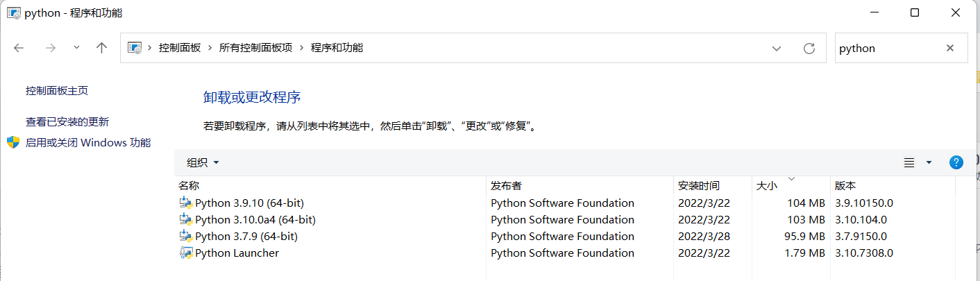
Task: Open 查看已安装的更新 link
Action: pyautogui.click(x=67, y=122)
